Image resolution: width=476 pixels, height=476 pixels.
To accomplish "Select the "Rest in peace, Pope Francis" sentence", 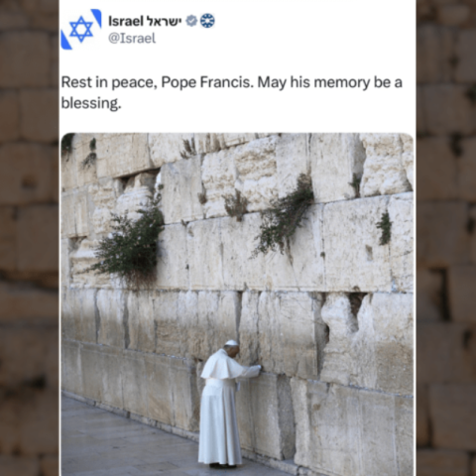I will click(x=158, y=82).
